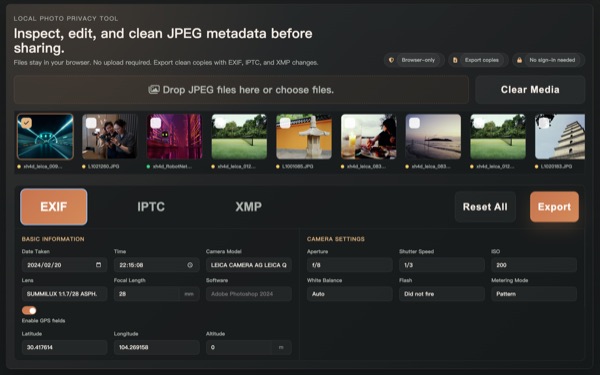Viewport: 600px width, 375px height.
Task: Click the Clear Media button
Action: 530,90
